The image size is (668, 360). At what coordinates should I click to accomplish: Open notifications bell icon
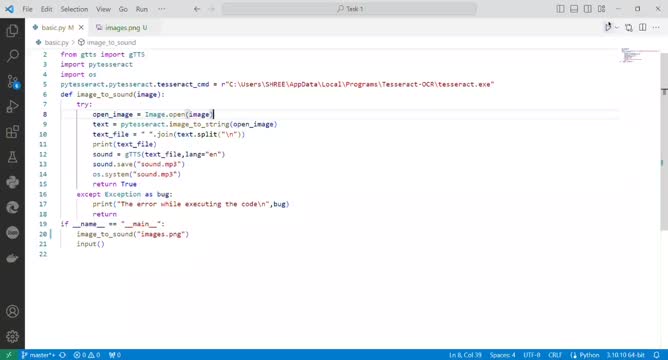click(656, 355)
